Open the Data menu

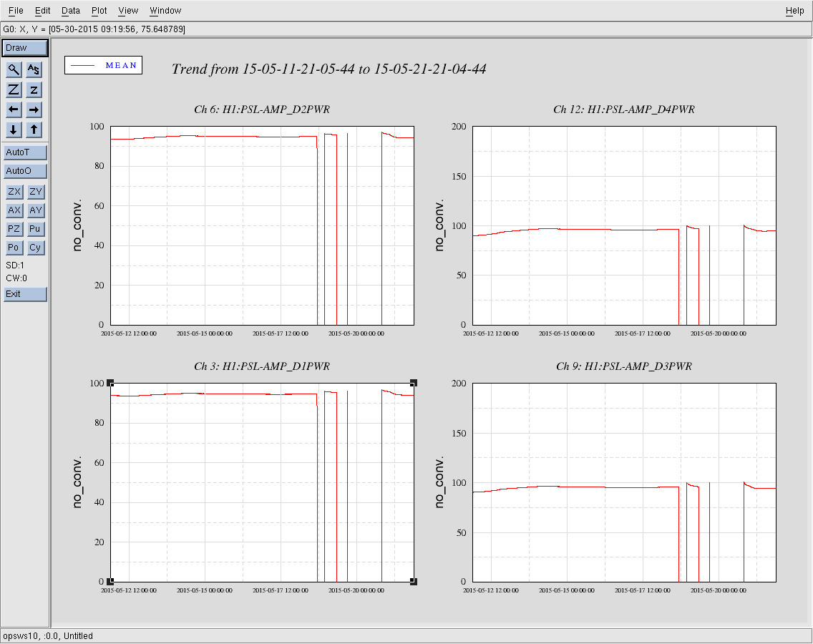[71, 10]
